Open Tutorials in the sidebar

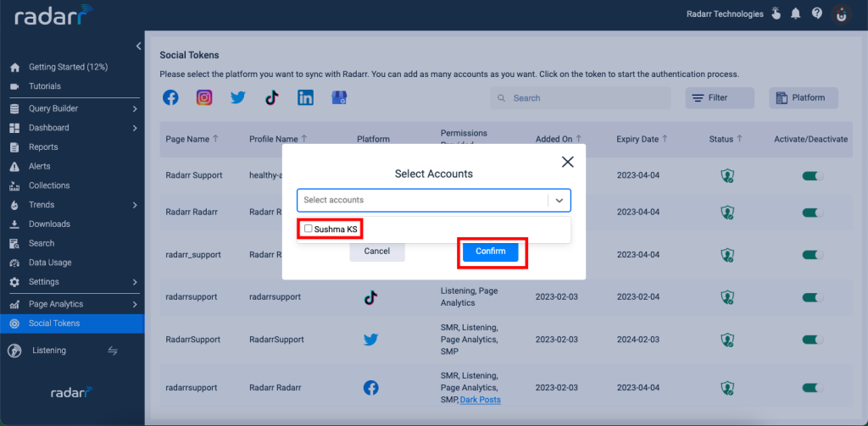pos(45,86)
